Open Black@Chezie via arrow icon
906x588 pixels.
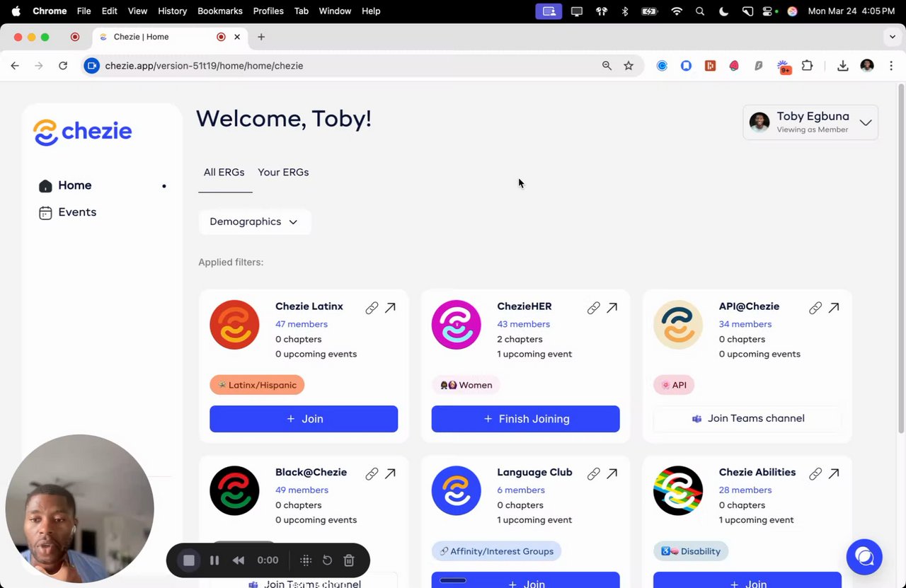coord(390,474)
